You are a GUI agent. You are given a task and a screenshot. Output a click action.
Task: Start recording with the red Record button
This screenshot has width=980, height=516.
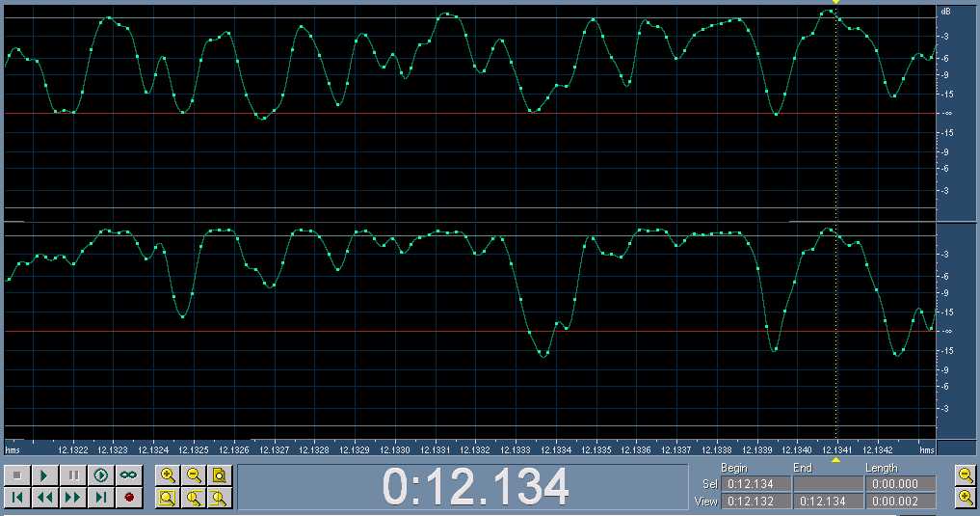[129, 498]
